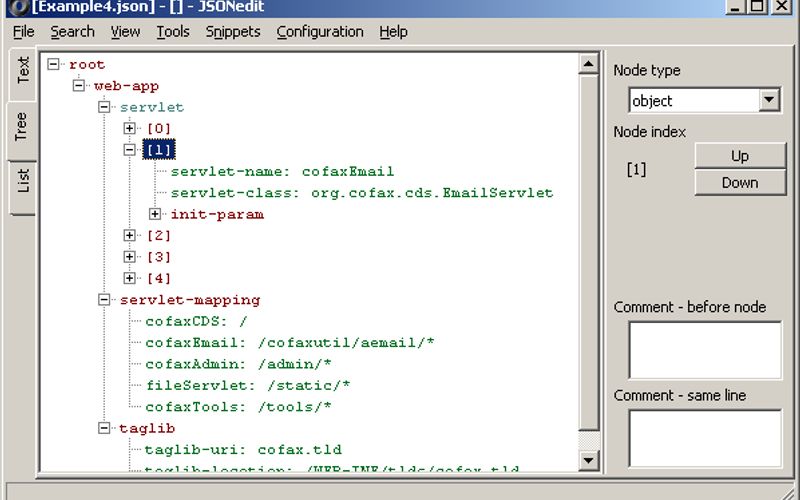Expand the init-param node
Screen dimensions: 800x500
click(154, 214)
